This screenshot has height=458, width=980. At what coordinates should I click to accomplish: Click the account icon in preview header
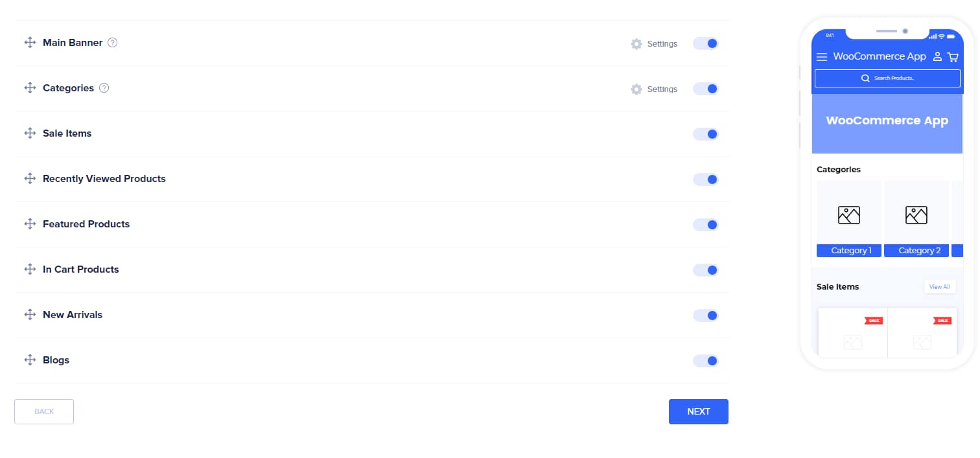[x=937, y=56]
